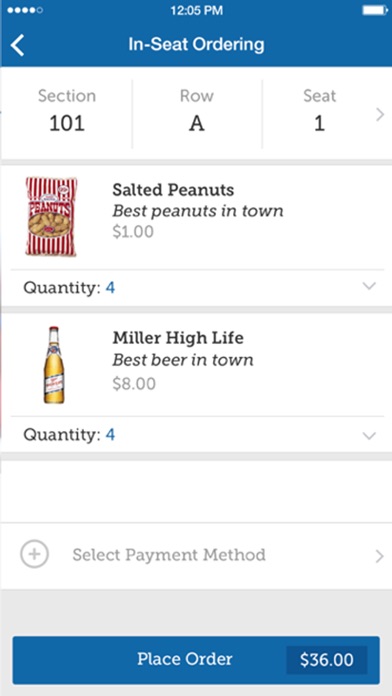Tap the back arrow in header
Screen dimensions: 392x696
tap(17, 45)
